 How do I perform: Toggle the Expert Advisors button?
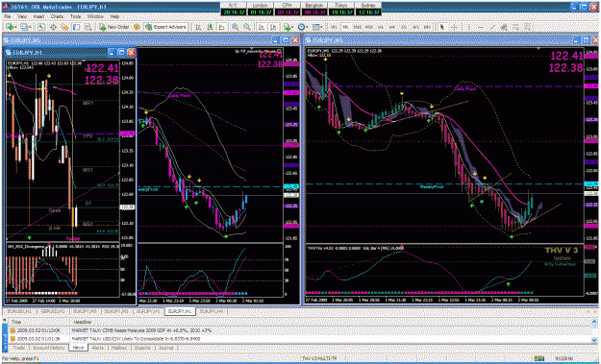point(165,27)
